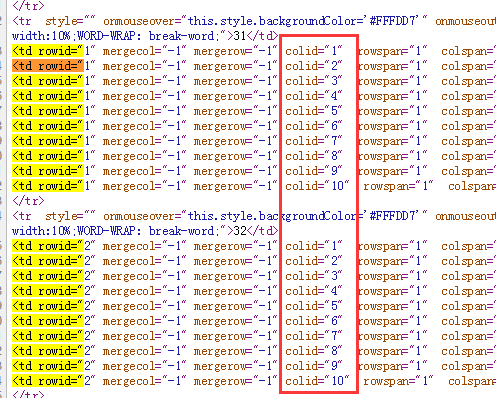Viewport: 496px width, 398px height.
Task: Click colid="5" in the rowid 2 group
Action: click(314, 306)
